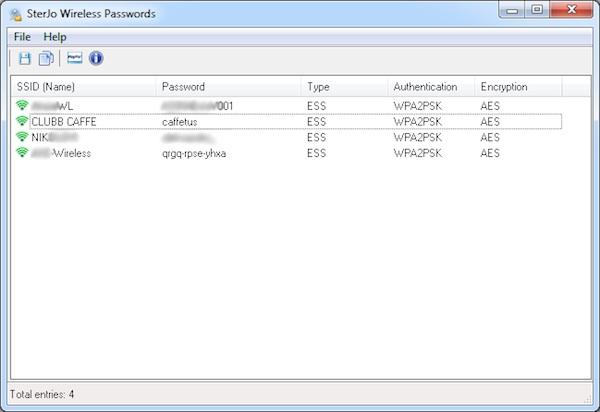This screenshot has height=412, width=600.
Task: Click the Copy toolbar icon
Action: [x=45, y=59]
